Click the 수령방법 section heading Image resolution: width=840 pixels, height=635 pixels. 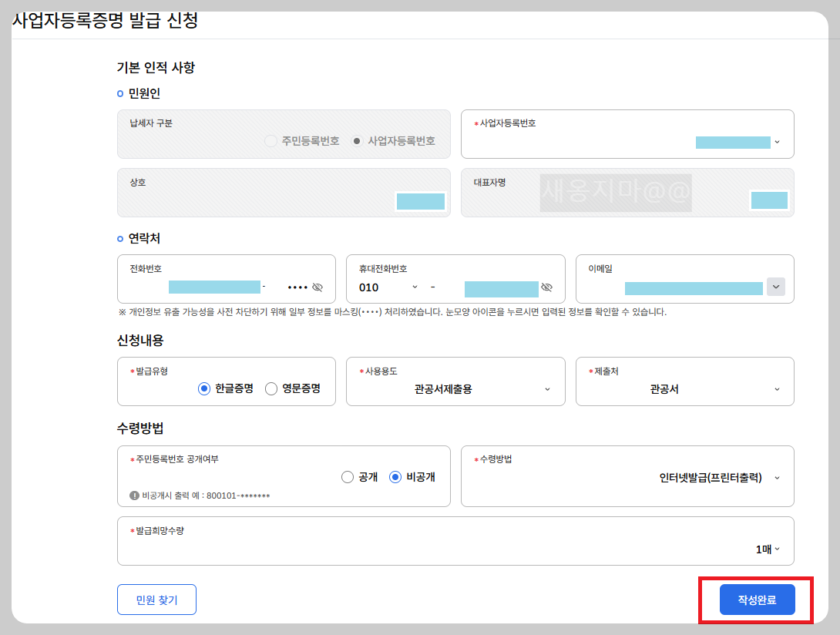140,428
